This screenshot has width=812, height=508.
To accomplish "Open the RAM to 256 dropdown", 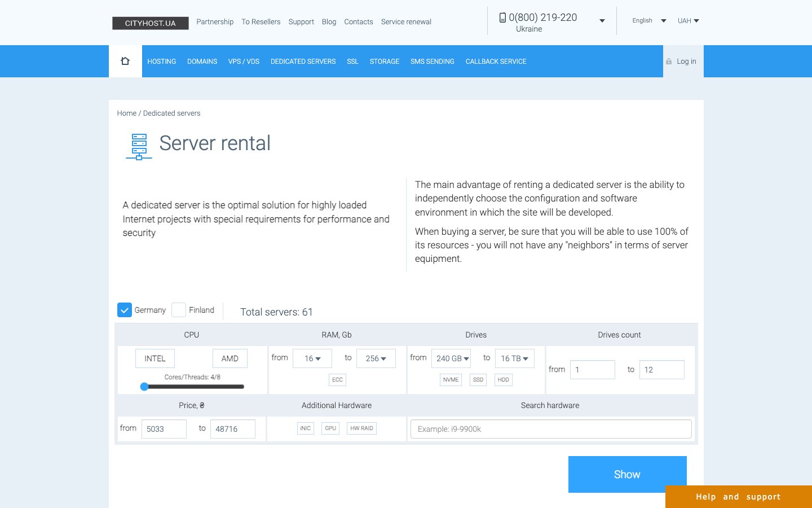I will (x=376, y=358).
